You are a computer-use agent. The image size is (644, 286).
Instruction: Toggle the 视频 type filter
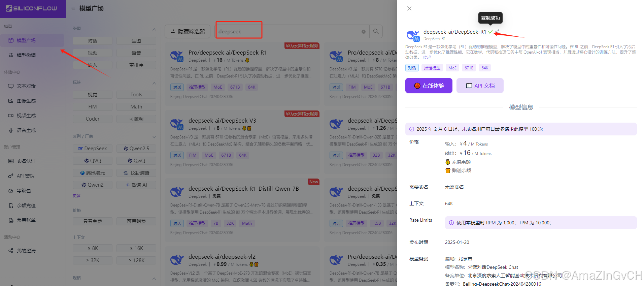point(93,53)
